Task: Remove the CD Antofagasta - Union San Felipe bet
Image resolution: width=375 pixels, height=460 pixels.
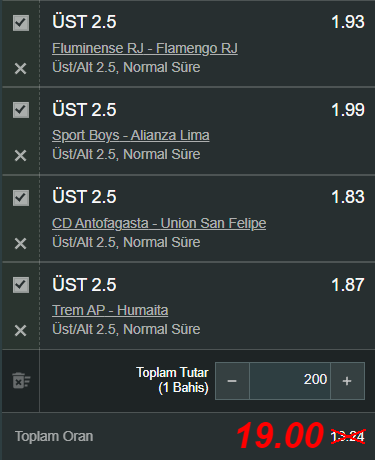Action: pyautogui.click(x=20, y=244)
